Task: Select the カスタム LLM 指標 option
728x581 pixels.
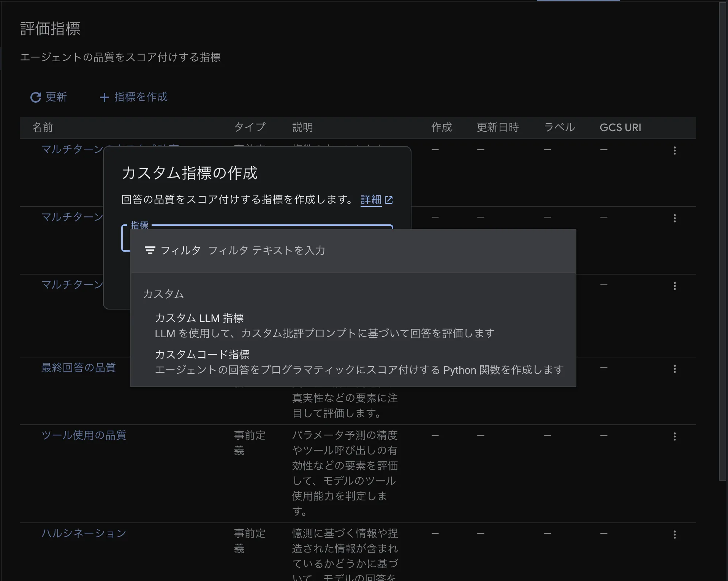Action: (353, 325)
